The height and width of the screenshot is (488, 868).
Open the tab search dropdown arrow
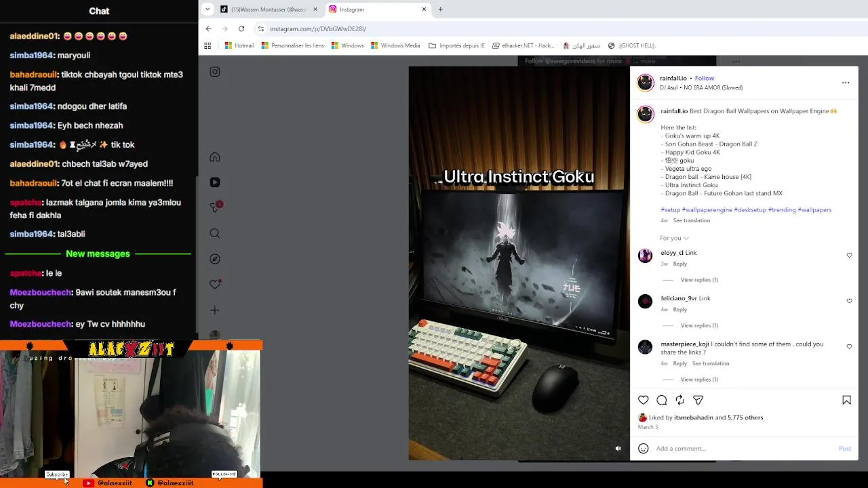click(x=208, y=9)
